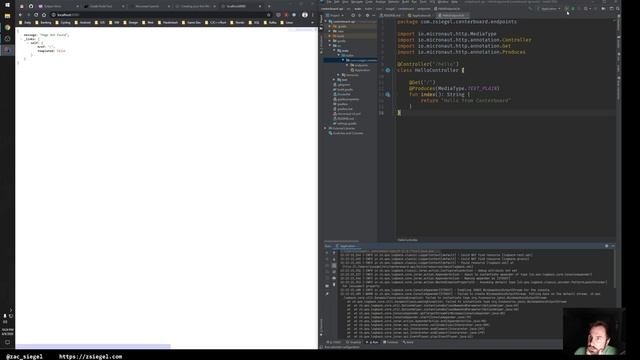
Task: Open Scratches and Consoles node
Action: [x=345, y=133]
